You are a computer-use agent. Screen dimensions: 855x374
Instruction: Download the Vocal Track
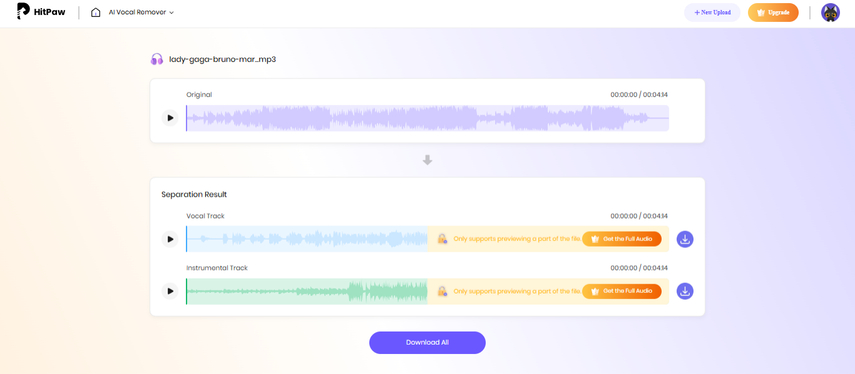point(685,239)
